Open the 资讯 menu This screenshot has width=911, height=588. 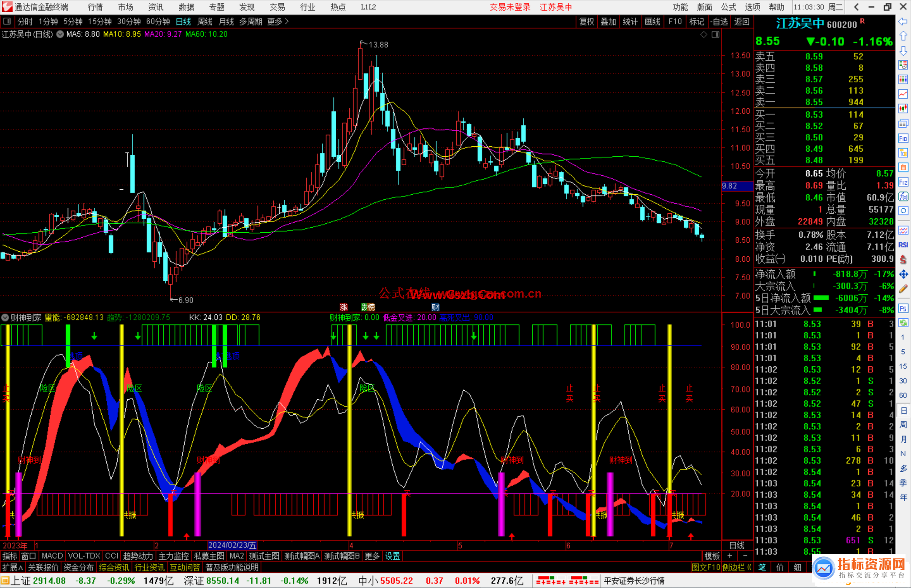point(156,7)
